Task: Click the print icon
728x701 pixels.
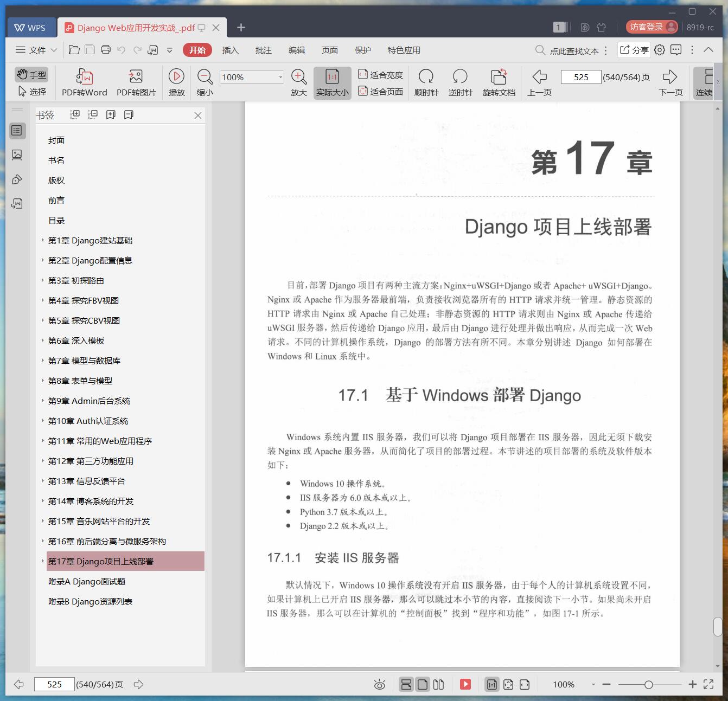Action: click(x=106, y=50)
